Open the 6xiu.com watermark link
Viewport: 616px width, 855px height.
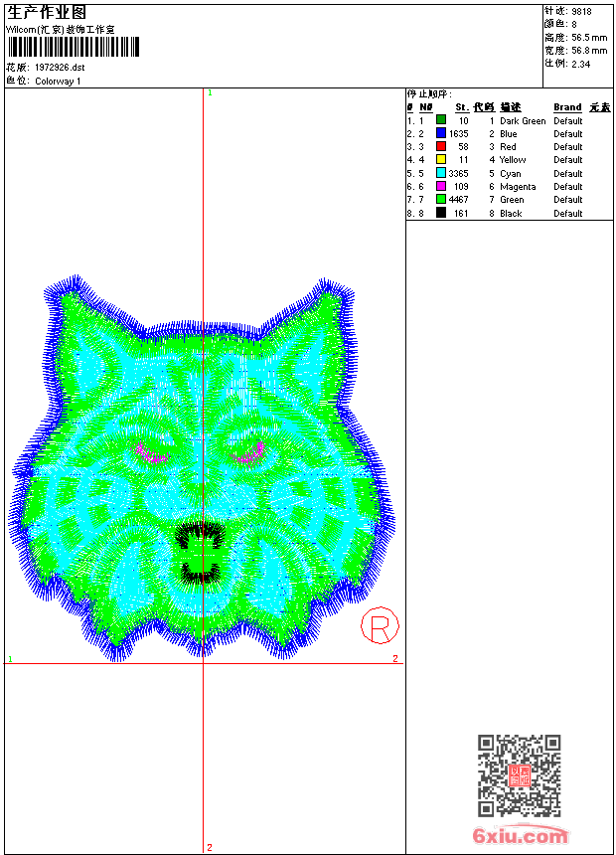click(521, 835)
